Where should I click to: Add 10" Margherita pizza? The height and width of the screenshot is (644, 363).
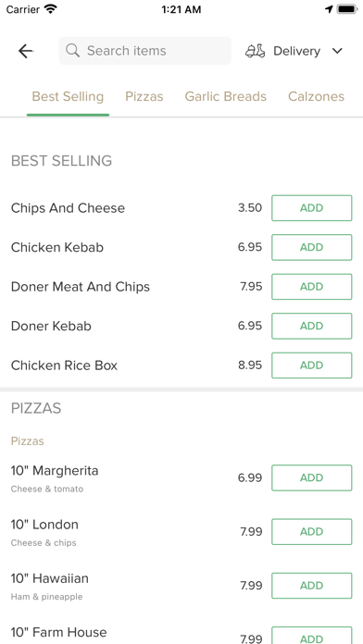coord(312,477)
